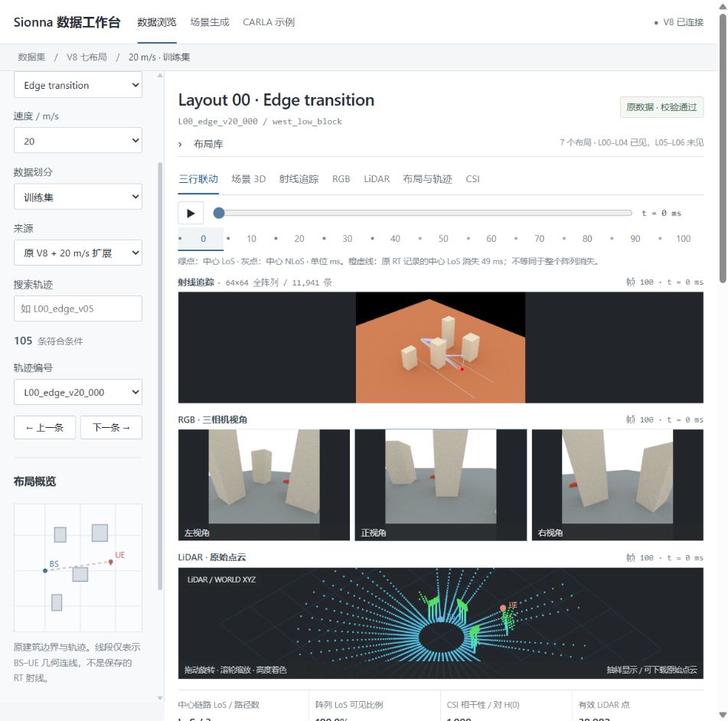The width and height of the screenshot is (728, 721).
Task: Switch to the 布局与轨迹 tab
Action: click(x=427, y=179)
